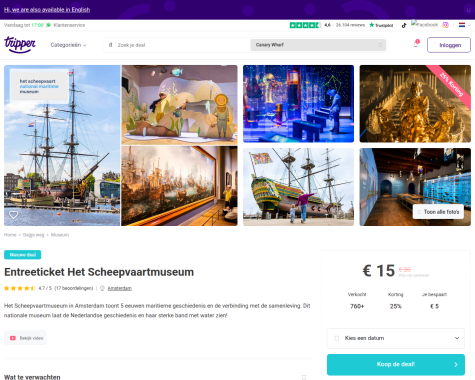Viewport: 475px width, 380px height.
Task: Click the Bekijk video button
Action: [x=25, y=338]
